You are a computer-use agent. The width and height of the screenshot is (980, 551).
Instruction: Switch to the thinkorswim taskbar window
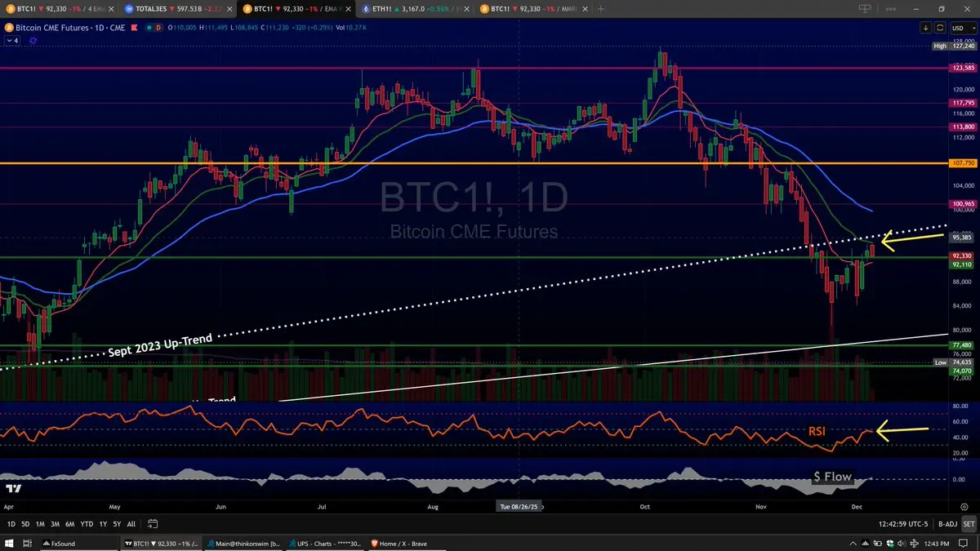coord(243,543)
